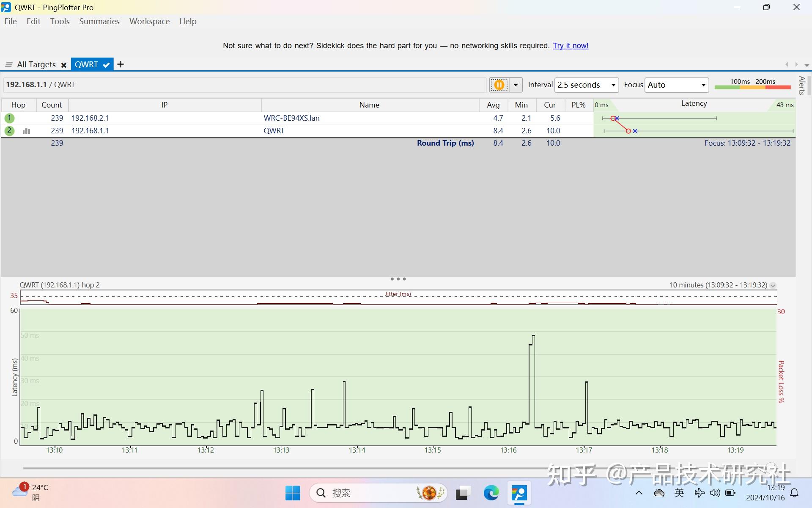Click the Windows Start button
812x508 pixels.
(x=293, y=493)
